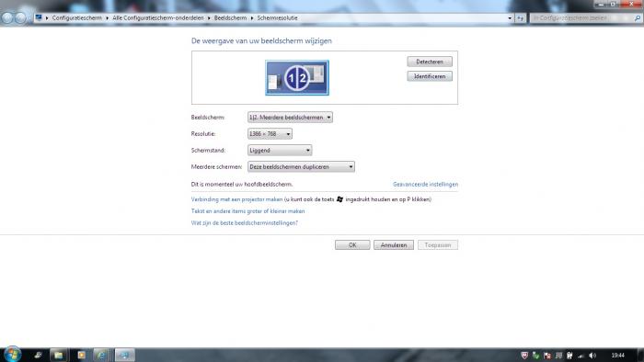Click the search magnifier icon
Viewport: 644px width, 362px height.
click(637, 18)
